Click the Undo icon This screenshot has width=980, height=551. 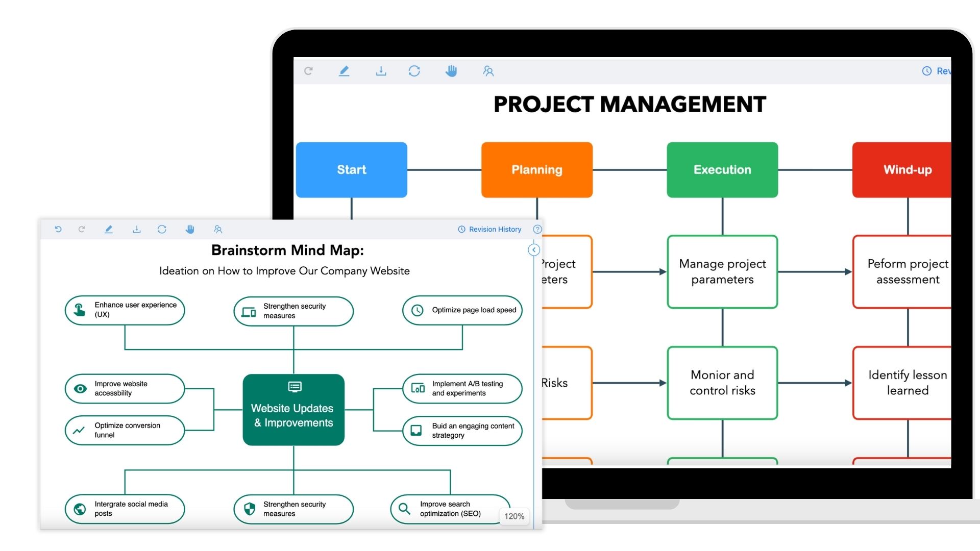point(58,230)
